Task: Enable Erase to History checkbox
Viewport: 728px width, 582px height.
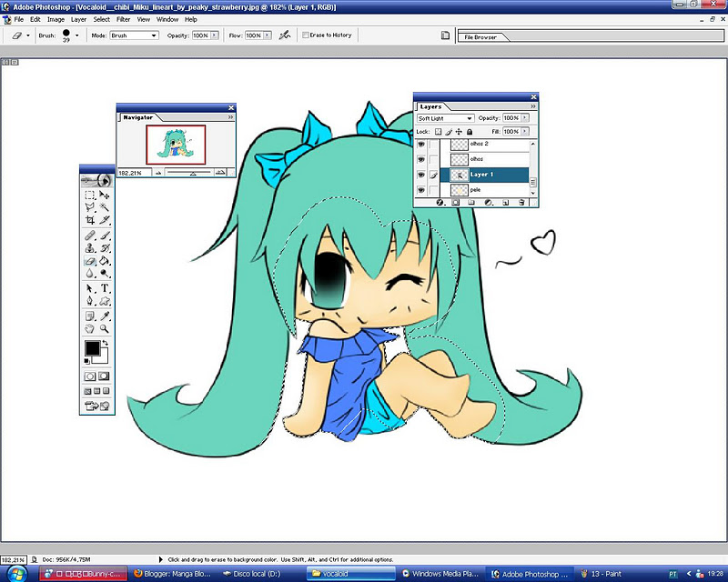Action: [306, 35]
